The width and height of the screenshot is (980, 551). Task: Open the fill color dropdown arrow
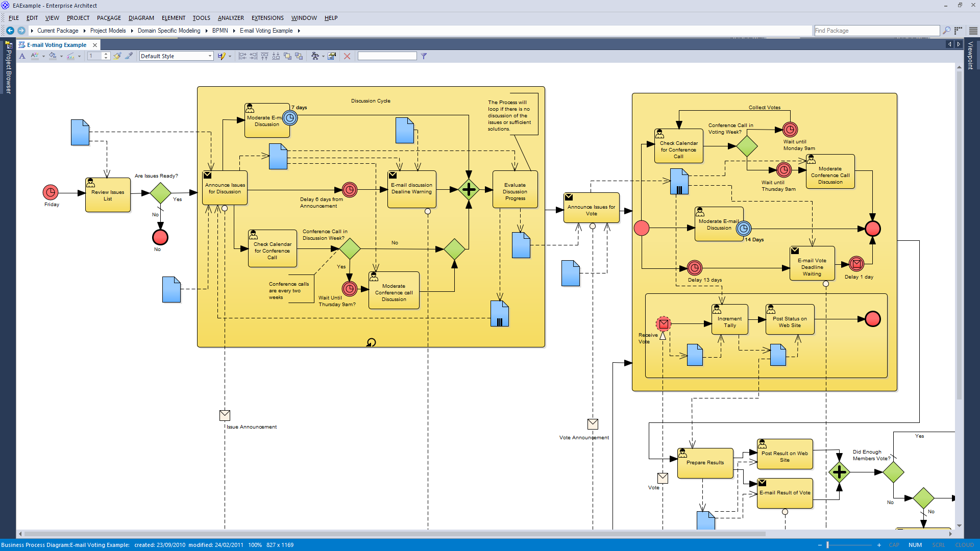(x=61, y=56)
